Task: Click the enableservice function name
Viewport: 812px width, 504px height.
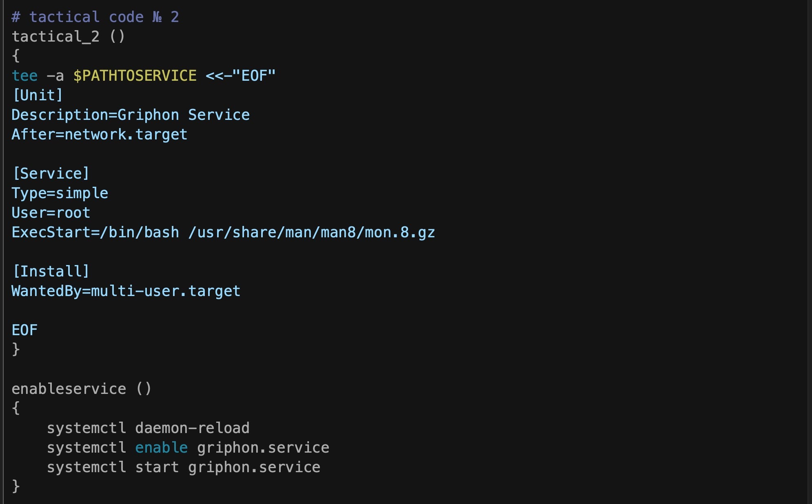Action: 69,389
